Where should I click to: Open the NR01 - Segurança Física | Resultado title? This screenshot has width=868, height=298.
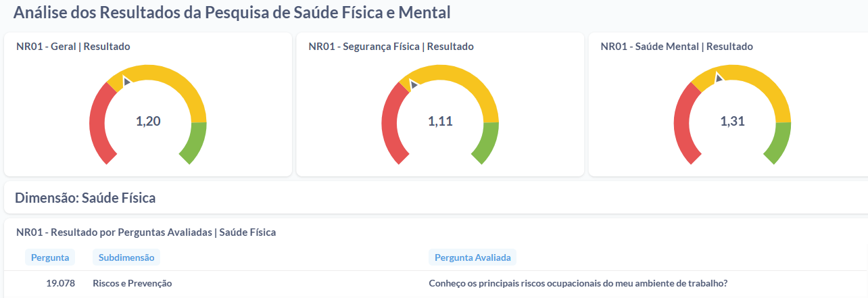tap(391, 47)
